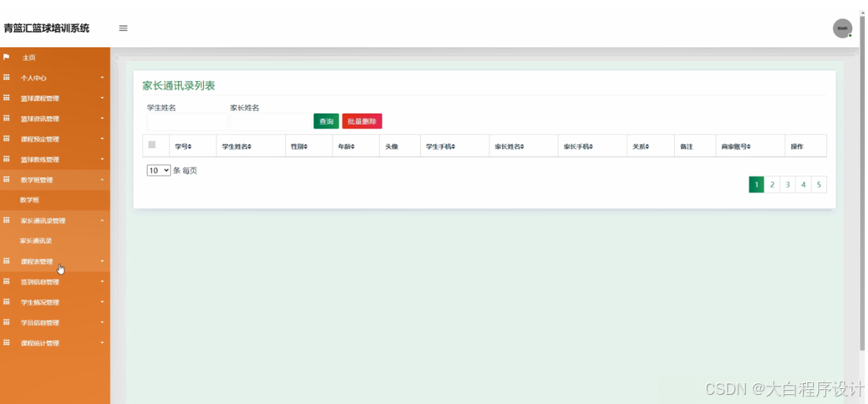Expand 课程统计管理 using its arrow

(103, 342)
